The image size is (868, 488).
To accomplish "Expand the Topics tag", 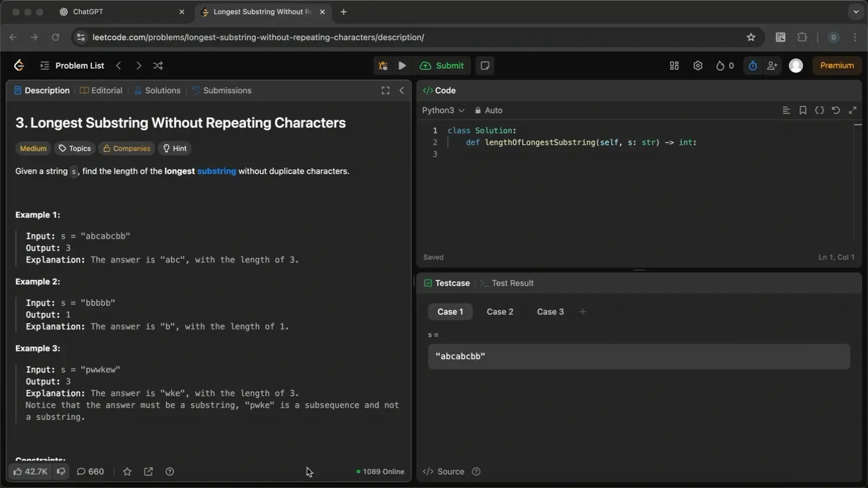I will pos(74,148).
